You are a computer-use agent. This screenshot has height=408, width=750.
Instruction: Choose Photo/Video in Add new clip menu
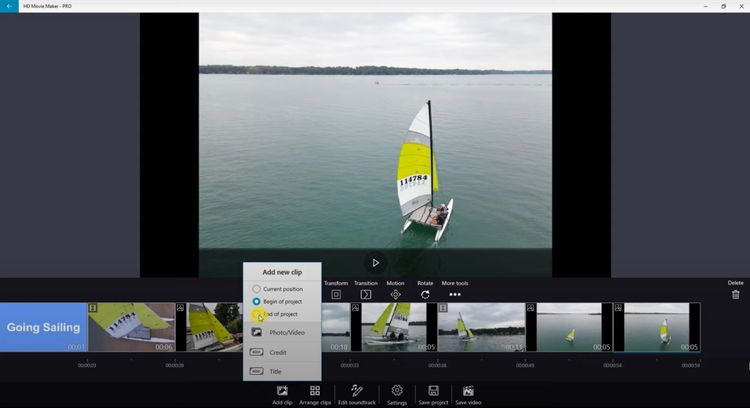282,332
